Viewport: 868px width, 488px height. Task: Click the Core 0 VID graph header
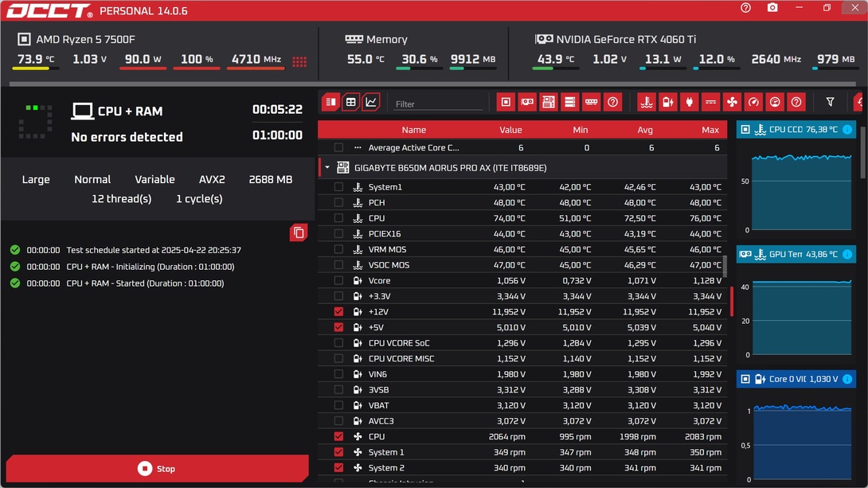point(796,379)
